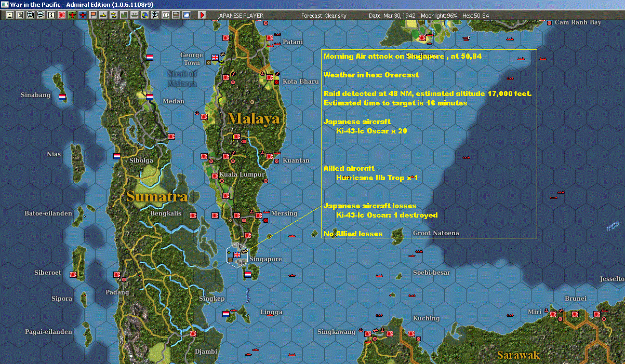Click the 'Soebi-besar' island label
This screenshot has width=625, height=364.
[431, 273]
